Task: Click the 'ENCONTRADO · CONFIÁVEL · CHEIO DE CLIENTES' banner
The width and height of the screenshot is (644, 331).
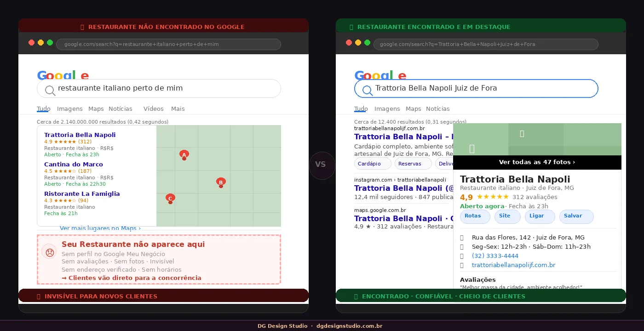Action: coord(481,296)
